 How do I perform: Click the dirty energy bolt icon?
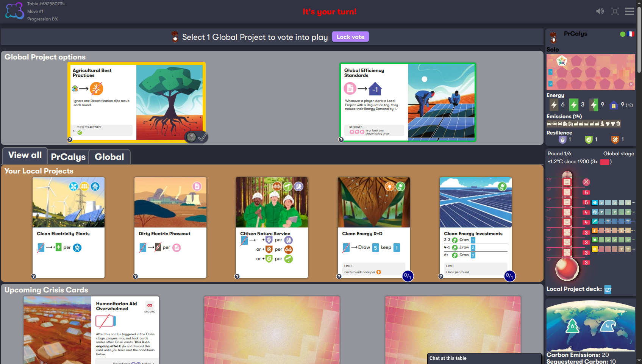554,105
